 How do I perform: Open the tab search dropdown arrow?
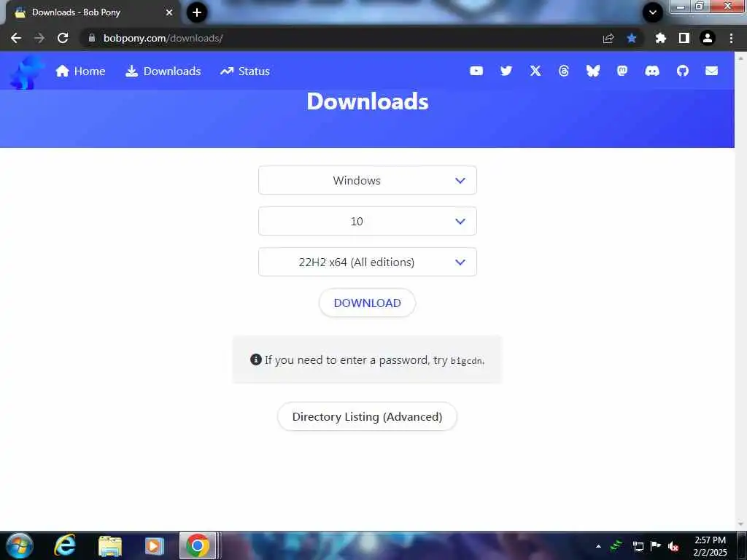(653, 12)
